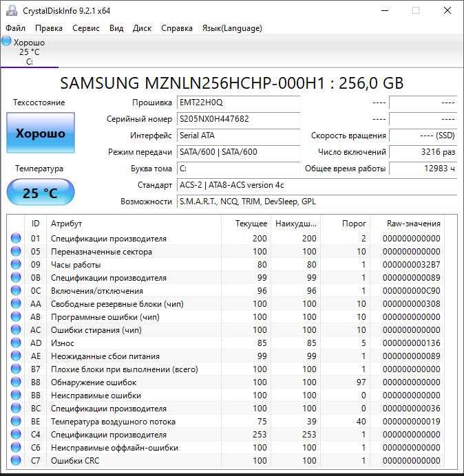
Task: Click status orb for Программные ошибки row
Action: 16,316
